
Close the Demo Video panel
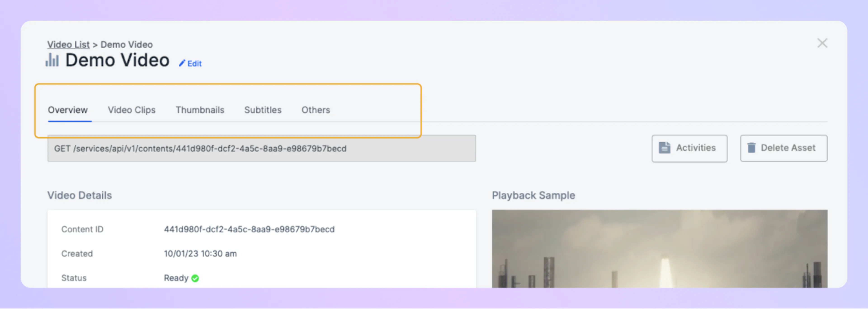coord(822,43)
